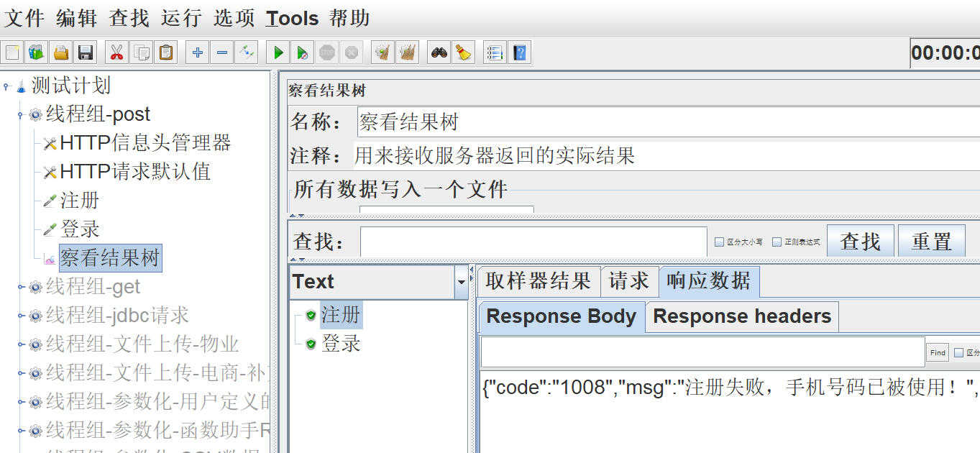Tick the checkbox beside the Find button
980x453 pixels.
958,352
